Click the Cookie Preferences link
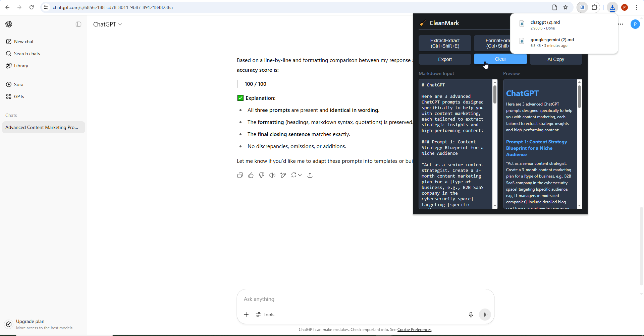Screen dimensions: 644x336 click(414, 330)
